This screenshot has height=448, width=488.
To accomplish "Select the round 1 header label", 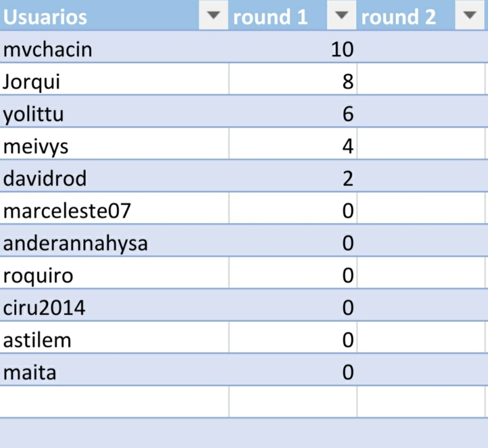I will click(270, 17).
